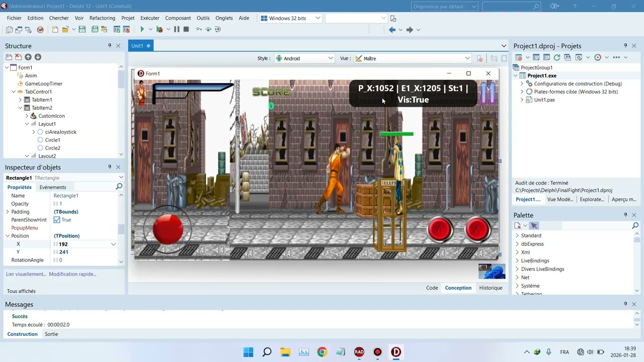Viewport: 644px width, 362px height.
Task: Click the colored ring platform icon in Projets toolbar
Action: click(x=598, y=57)
